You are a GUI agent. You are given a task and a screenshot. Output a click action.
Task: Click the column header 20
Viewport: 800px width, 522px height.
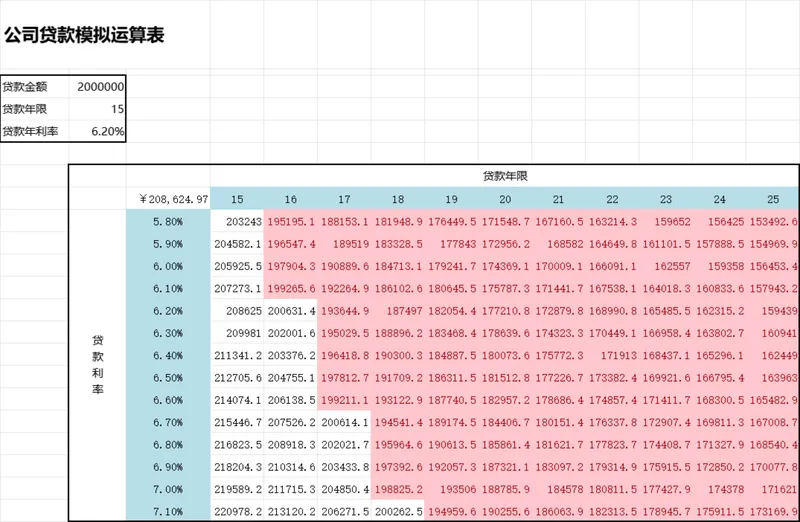505,199
